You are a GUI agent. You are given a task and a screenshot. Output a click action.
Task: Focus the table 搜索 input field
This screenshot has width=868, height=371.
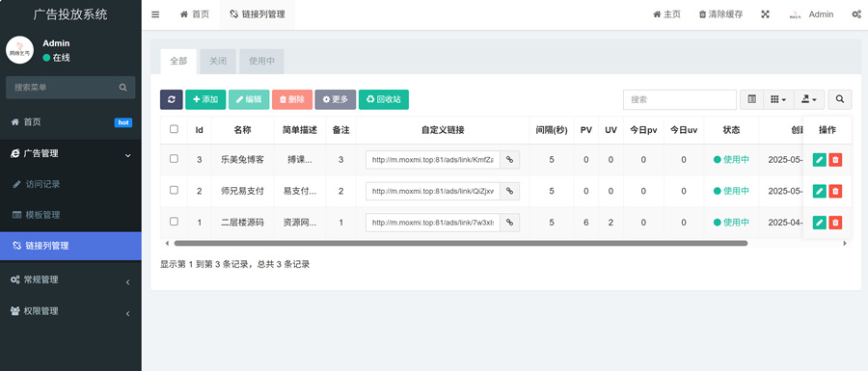(680, 99)
